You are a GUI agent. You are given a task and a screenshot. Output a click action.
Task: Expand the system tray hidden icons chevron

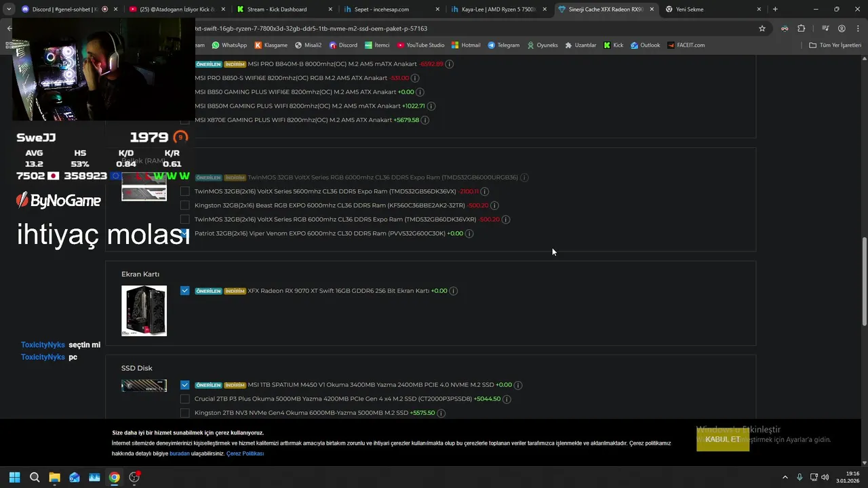[785, 477]
